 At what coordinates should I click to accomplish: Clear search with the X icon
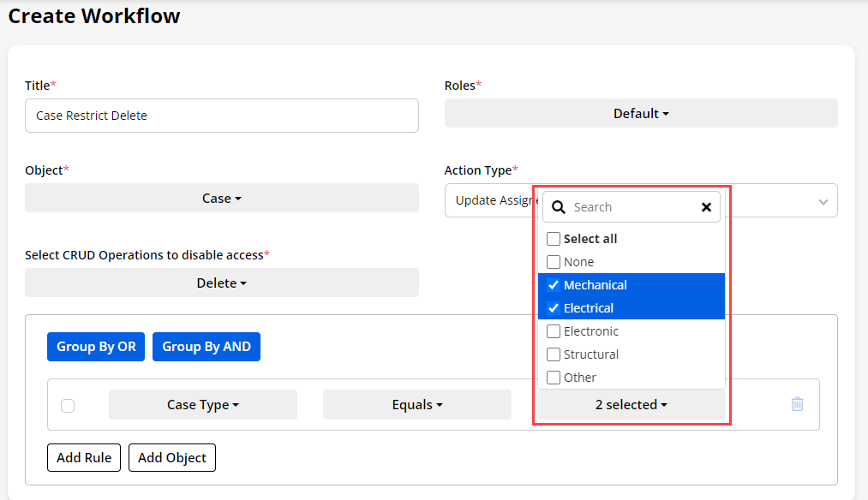(706, 207)
